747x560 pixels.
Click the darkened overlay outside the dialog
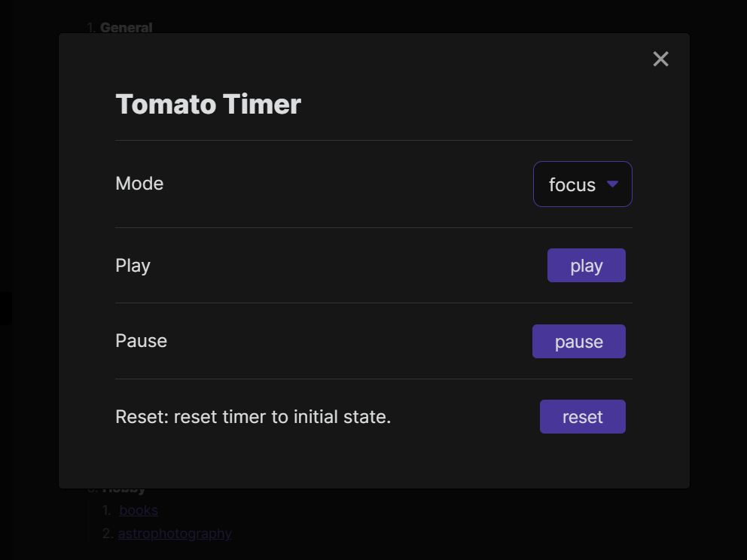(30, 301)
